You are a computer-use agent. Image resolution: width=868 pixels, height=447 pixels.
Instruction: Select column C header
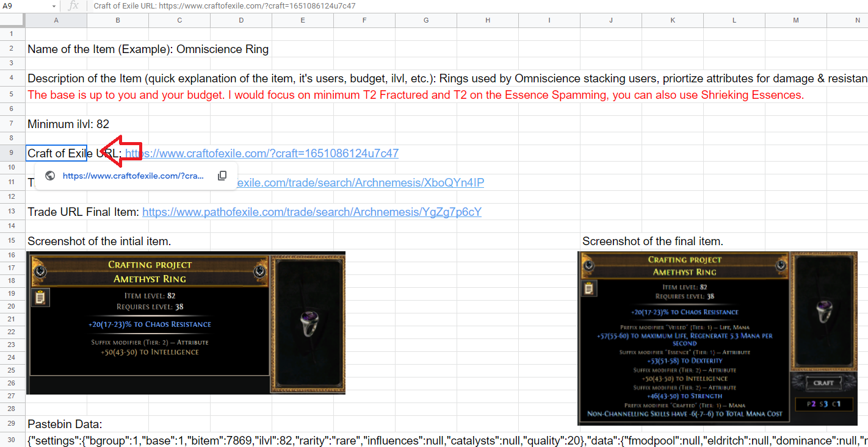coord(179,20)
